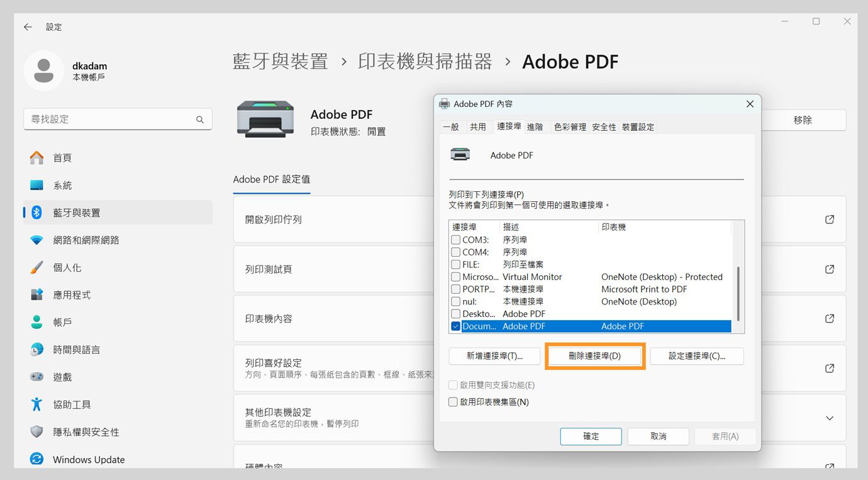The height and width of the screenshot is (480, 868).
Task: Click inside the 尋找設定 search field
Action: [x=113, y=119]
